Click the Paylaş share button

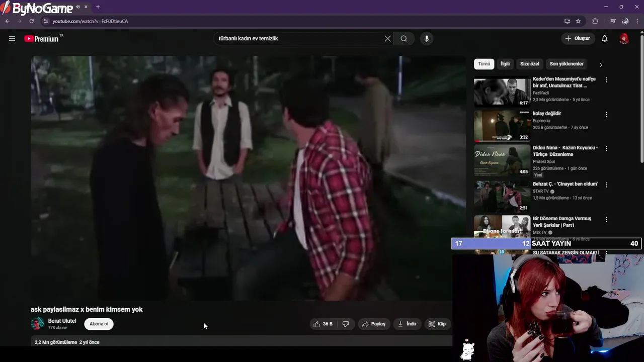[x=373, y=324]
